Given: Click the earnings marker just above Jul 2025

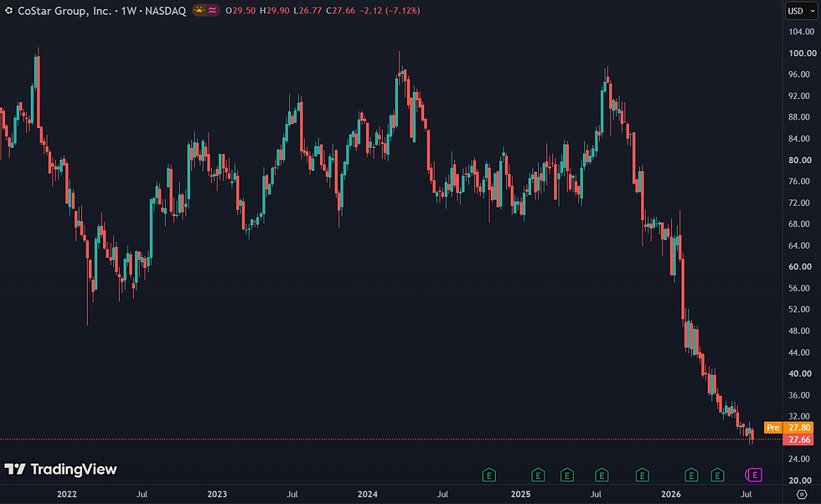Looking at the screenshot, I should tap(602, 475).
